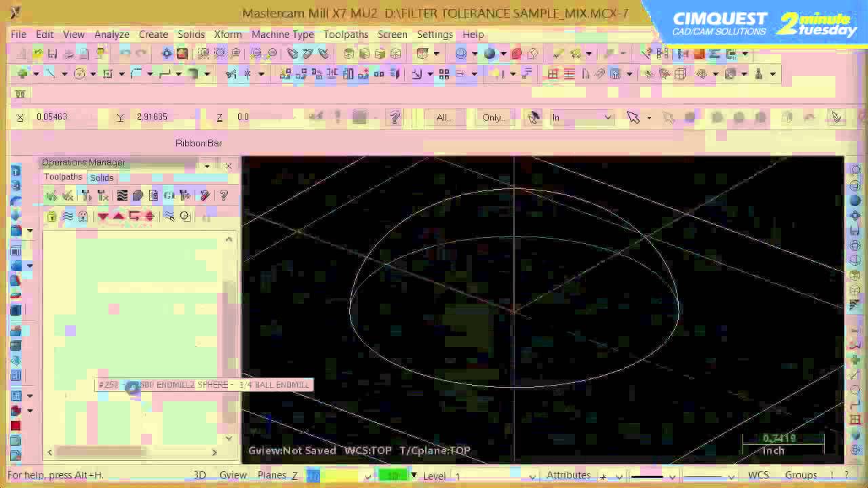This screenshot has width=868, height=488.
Task: Click the Gview button in status bar
Action: coord(233,475)
